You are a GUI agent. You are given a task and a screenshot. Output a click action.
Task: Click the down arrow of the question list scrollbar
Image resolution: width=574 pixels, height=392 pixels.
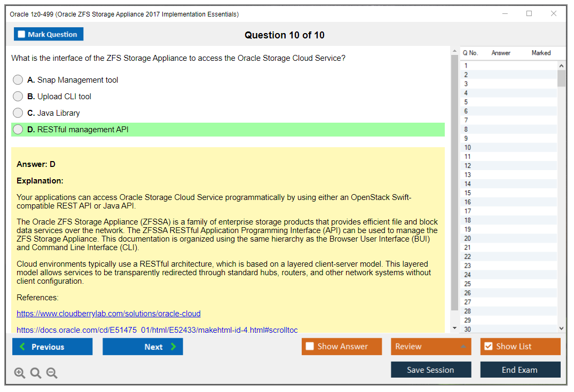tap(561, 327)
